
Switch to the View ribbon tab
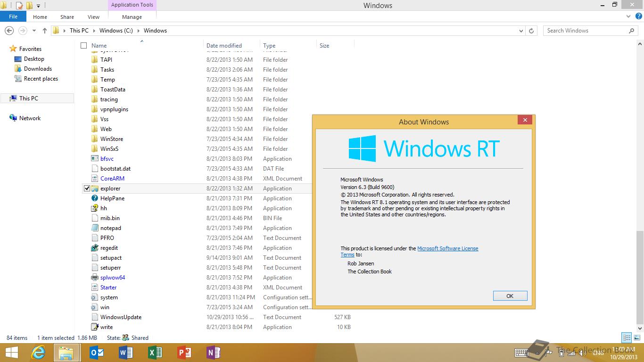pos(93,16)
